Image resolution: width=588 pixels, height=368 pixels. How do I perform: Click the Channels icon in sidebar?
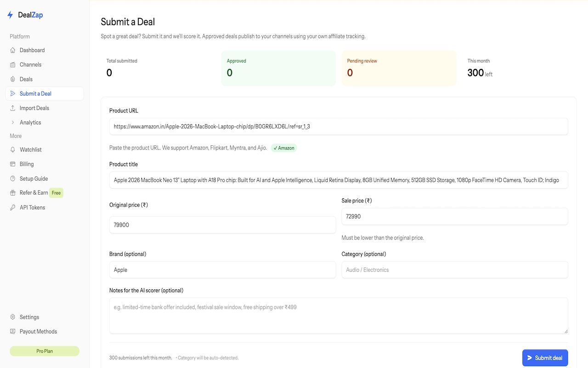pos(13,65)
